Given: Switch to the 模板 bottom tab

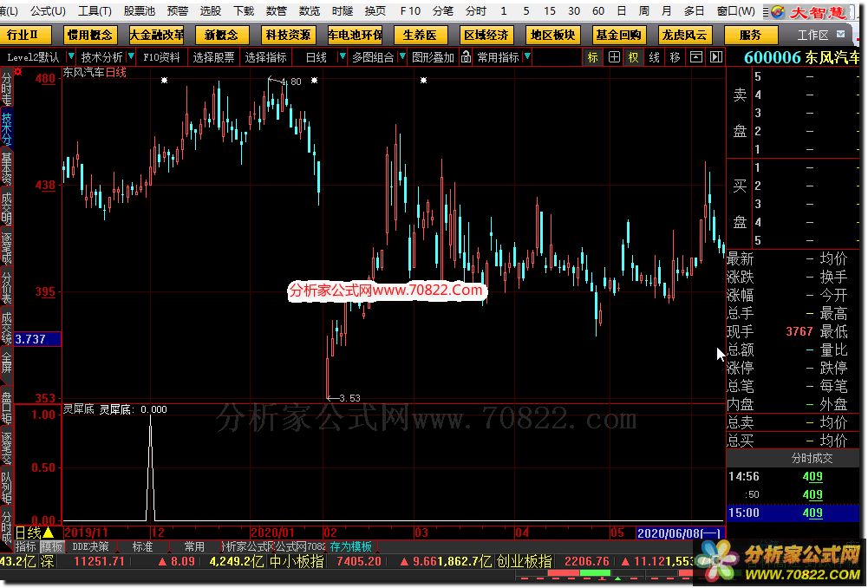Looking at the screenshot, I should (x=51, y=546).
